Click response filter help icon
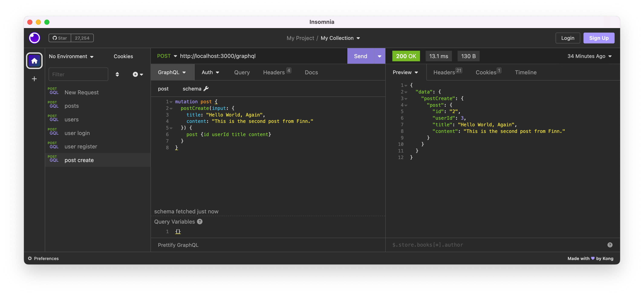This screenshot has height=296, width=644. 610,245
